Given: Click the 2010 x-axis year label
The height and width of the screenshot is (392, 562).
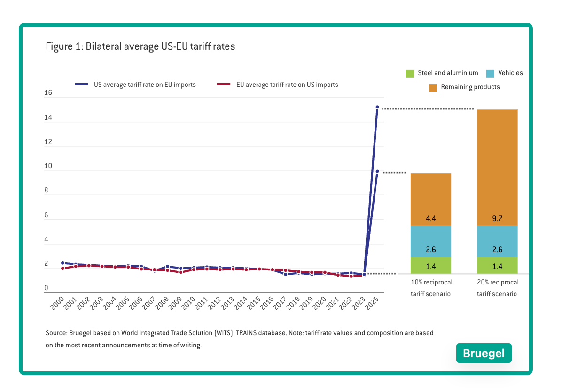Looking at the screenshot, I should pyautogui.click(x=188, y=303).
